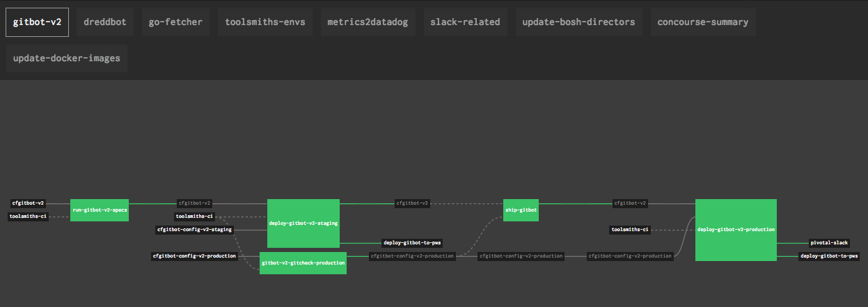Viewport: 868px width, 307px height.
Task: Click deploy-gitbot-to-pws output of production job
Action: point(829,256)
